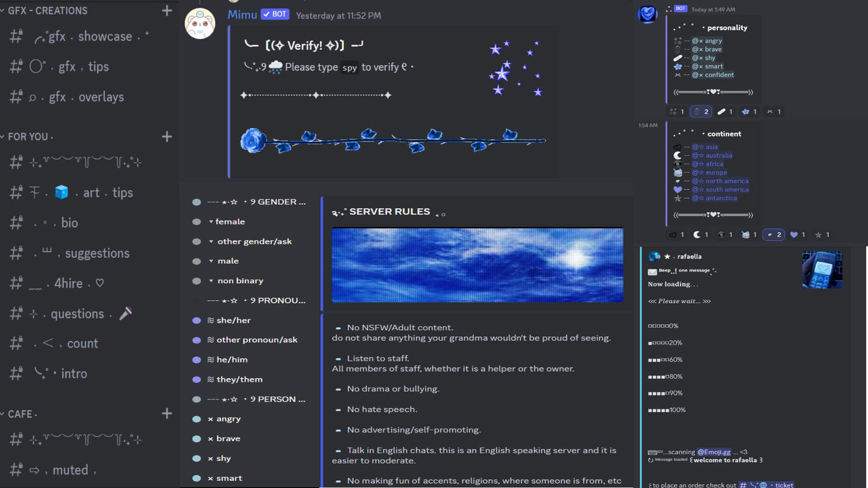The height and width of the screenshot is (488, 868).
Task: Toggle the highlighted reaction with count 2 under personality
Action: (700, 111)
